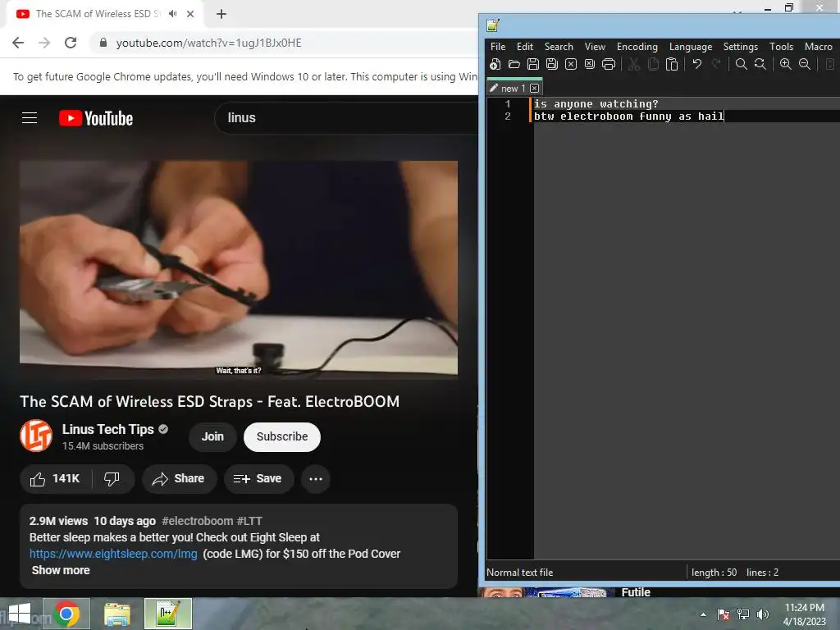Reload the YouTube page
Screen dimensions: 840x630
coord(71,43)
